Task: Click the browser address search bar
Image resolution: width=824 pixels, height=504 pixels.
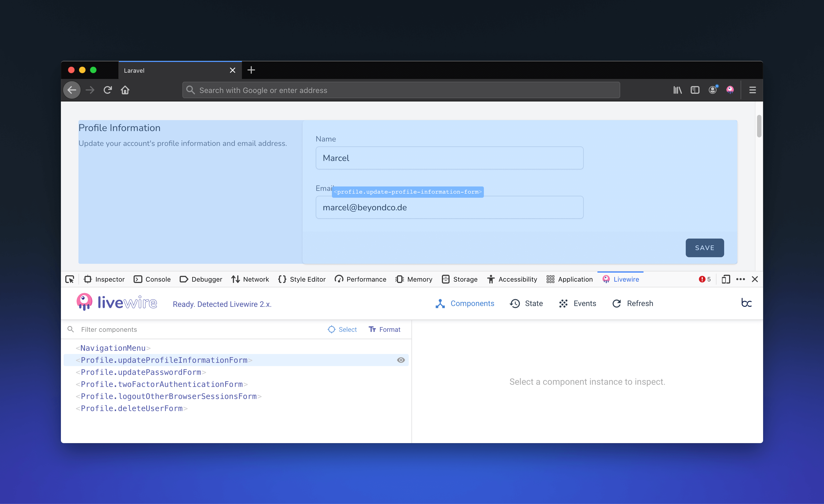Action: point(401,90)
